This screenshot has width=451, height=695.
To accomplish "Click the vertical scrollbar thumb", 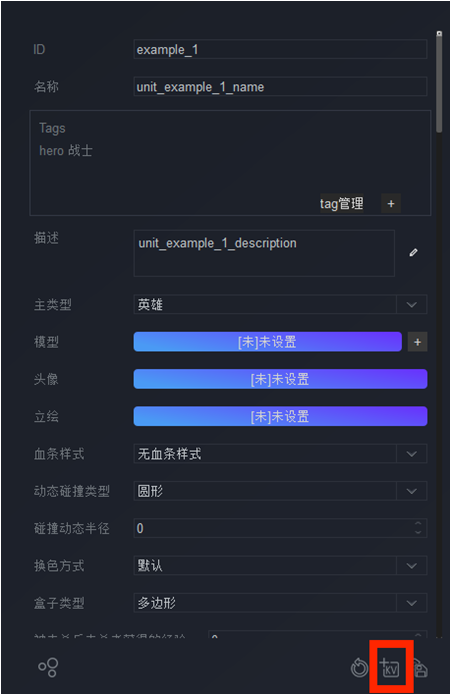I will (439, 83).
